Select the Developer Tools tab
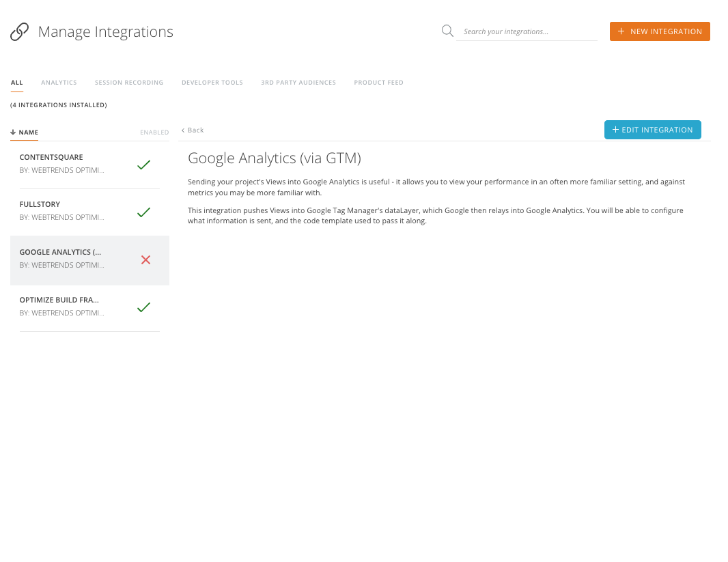The height and width of the screenshot is (562, 728). (x=212, y=83)
